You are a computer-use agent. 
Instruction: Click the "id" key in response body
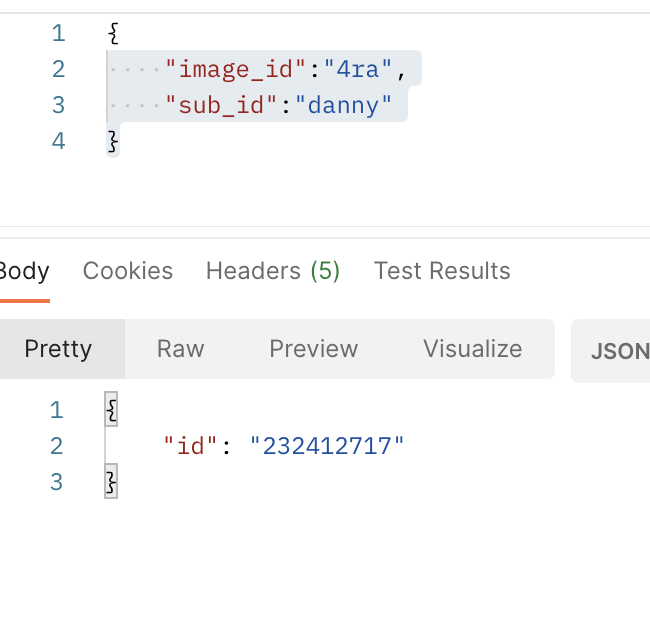pyautogui.click(x=190, y=446)
